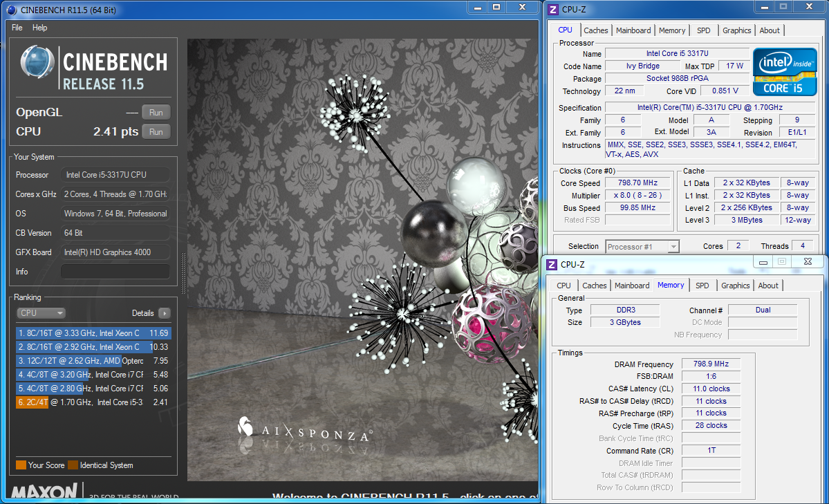The width and height of the screenshot is (829, 504).
Task: Click the AIXSPONZA logo in render
Action: (304, 429)
